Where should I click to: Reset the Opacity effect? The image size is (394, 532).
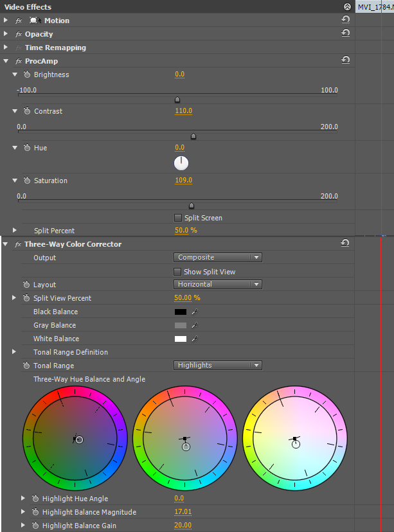345,33
